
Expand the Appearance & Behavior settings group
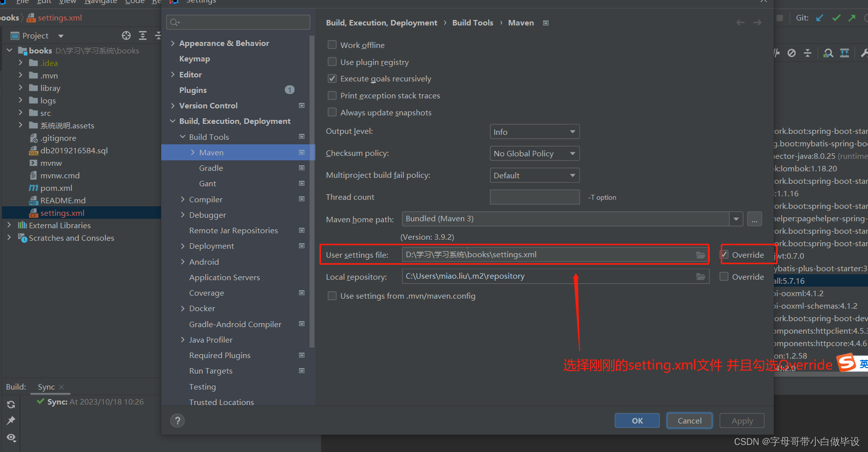point(173,43)
